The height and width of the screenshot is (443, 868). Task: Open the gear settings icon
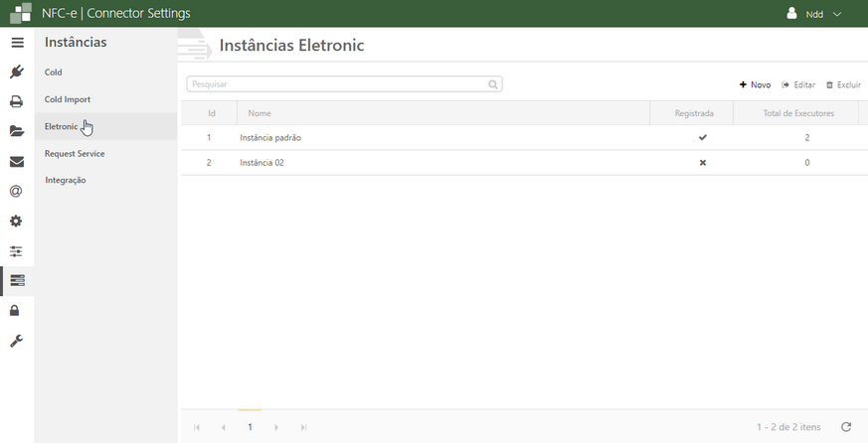tap(16, 221)
